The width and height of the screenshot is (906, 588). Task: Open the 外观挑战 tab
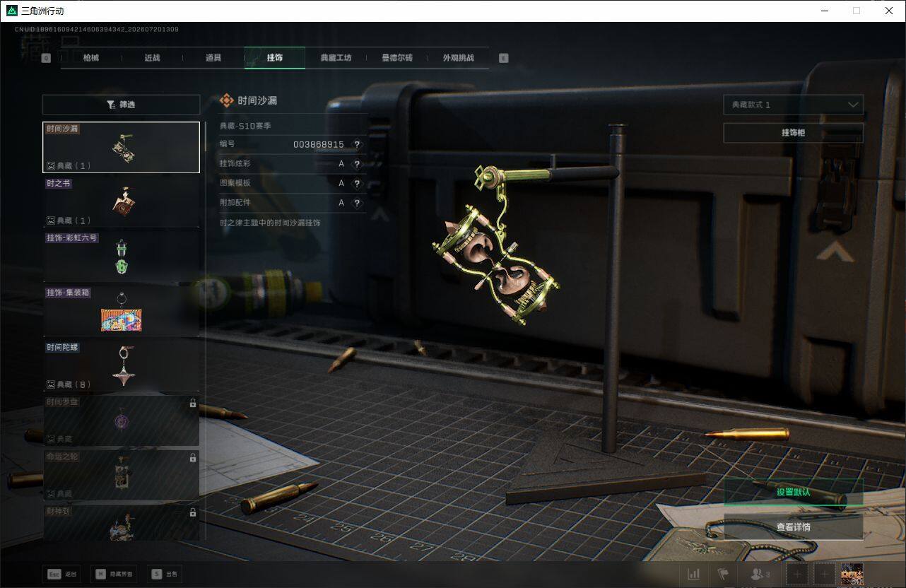pyautogui.click(x=458, y=58)
